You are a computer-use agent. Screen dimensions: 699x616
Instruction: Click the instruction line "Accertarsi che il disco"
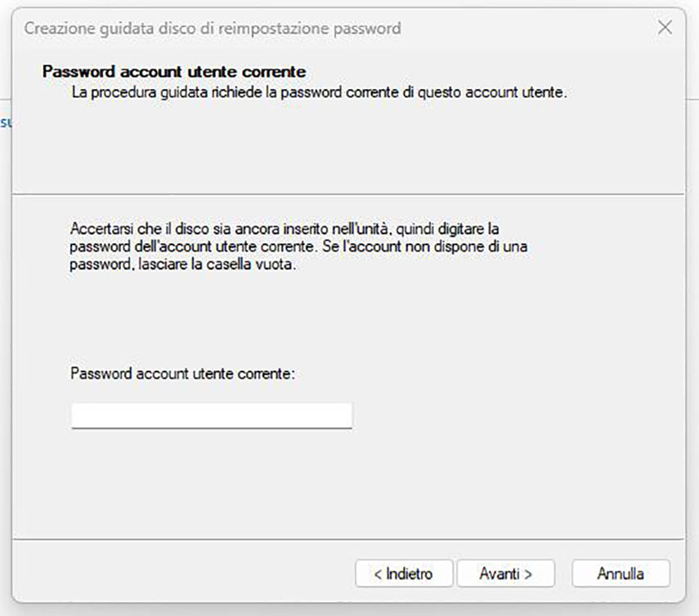tap(147, 226)
